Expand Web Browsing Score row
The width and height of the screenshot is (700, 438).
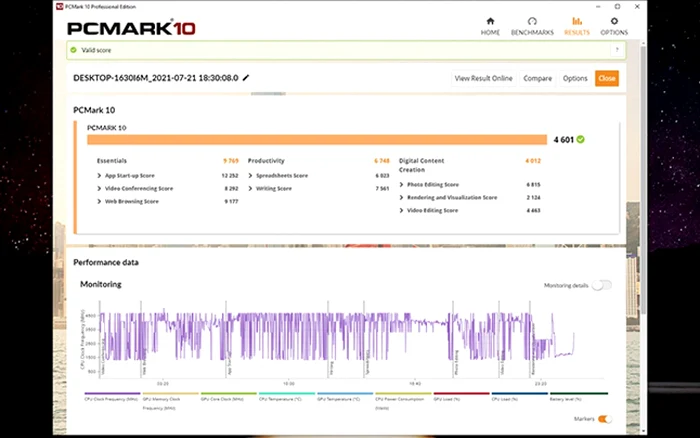click(99, 201)
